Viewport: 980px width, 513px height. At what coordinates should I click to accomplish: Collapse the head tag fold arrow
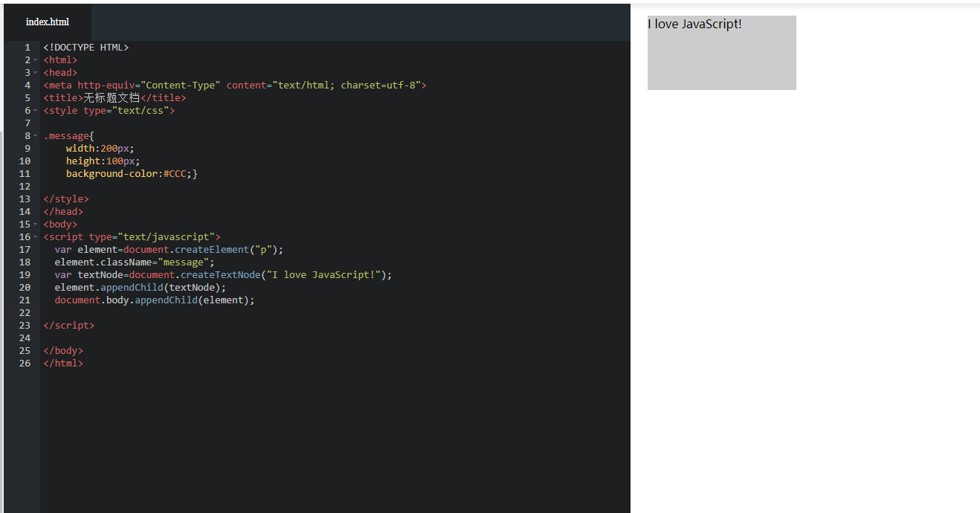tap(36, 73)
